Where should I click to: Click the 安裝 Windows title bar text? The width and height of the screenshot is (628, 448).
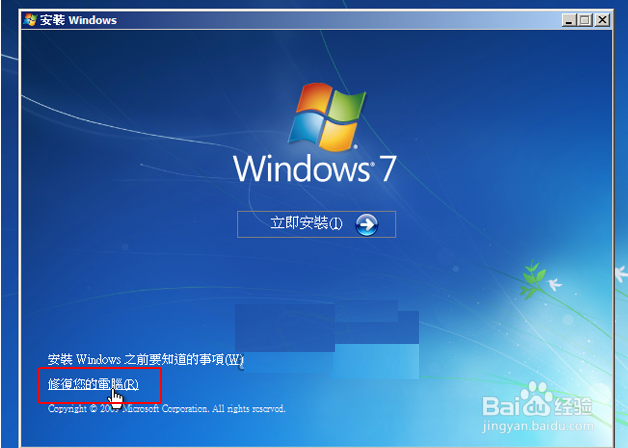pyautogui.click(x=78, y=20)
